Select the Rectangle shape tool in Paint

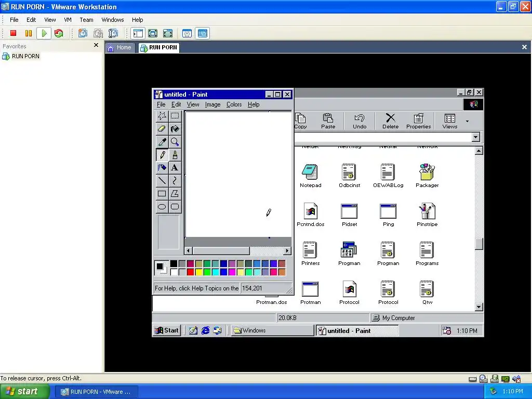coord(162,194)
